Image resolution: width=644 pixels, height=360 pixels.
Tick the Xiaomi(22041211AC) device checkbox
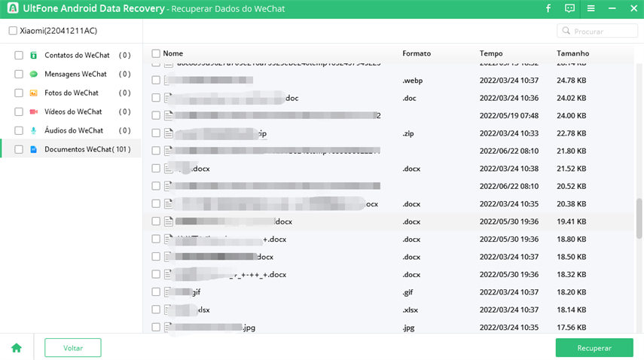[x=12, y=31]
